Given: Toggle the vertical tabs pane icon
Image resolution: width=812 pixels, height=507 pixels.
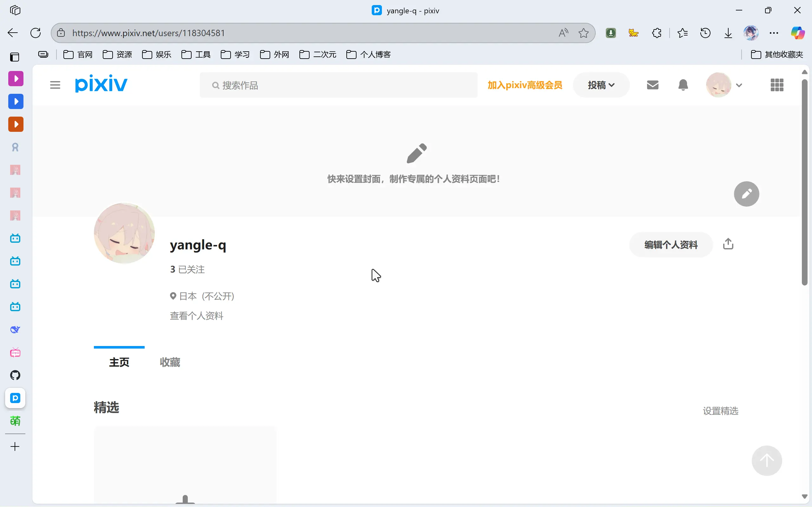Looking at the screenshot, I should click(x=15, y=57).
